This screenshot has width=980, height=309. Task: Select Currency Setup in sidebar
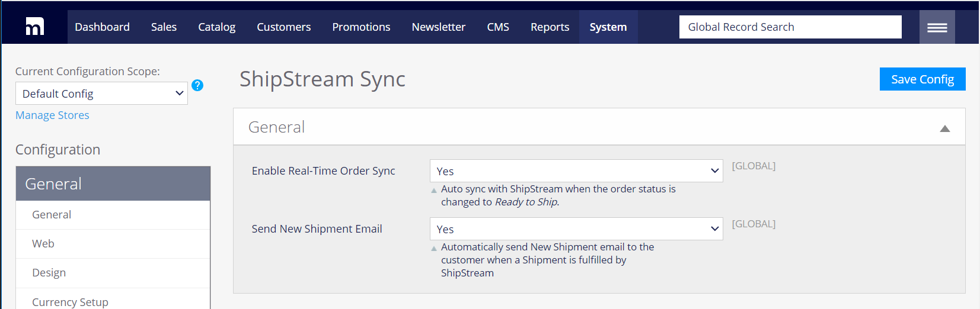click(x=70, y=301)
